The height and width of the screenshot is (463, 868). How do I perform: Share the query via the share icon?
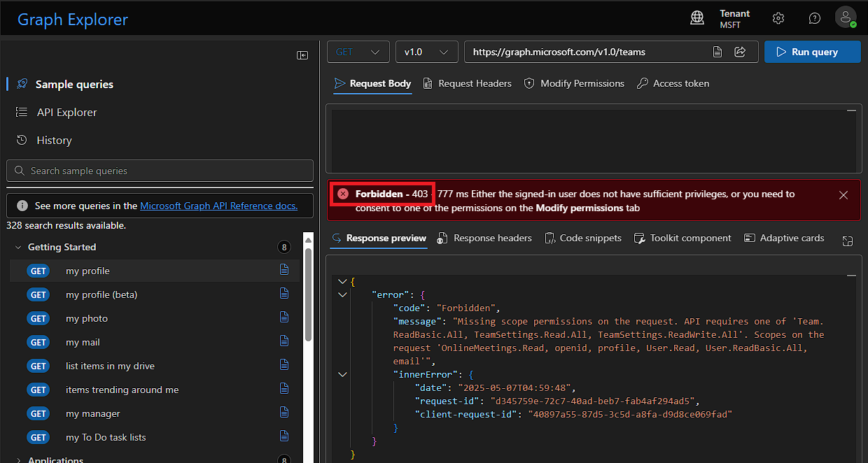[741, 51]
